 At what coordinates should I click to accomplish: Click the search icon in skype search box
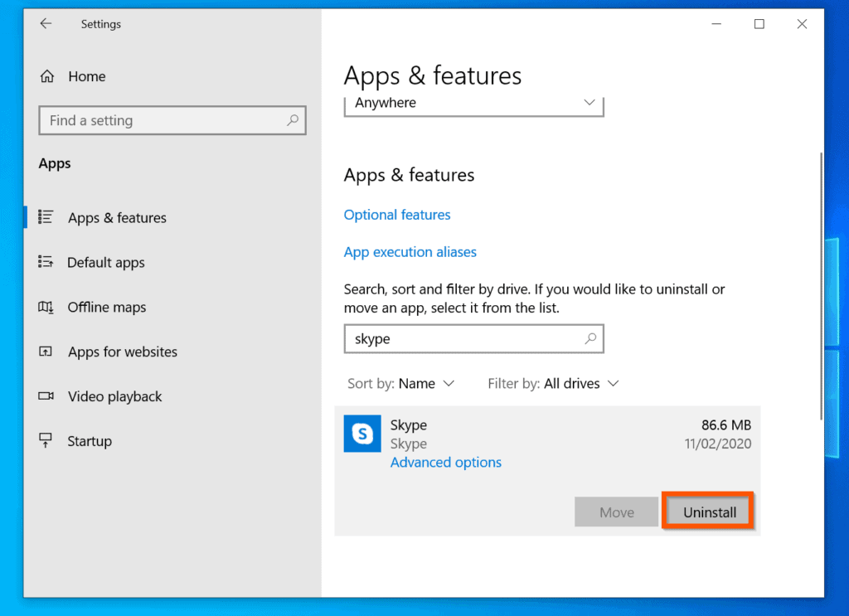point(590,338)
